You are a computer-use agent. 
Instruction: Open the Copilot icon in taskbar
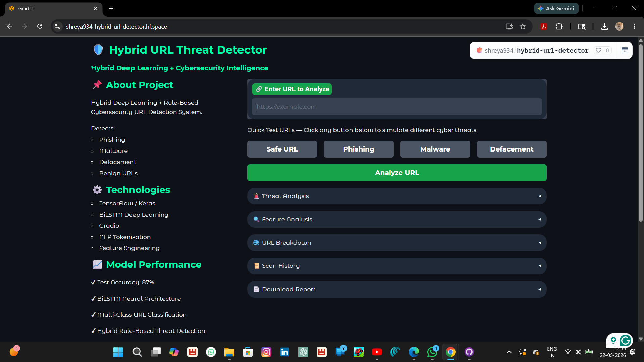coord(174,352)
